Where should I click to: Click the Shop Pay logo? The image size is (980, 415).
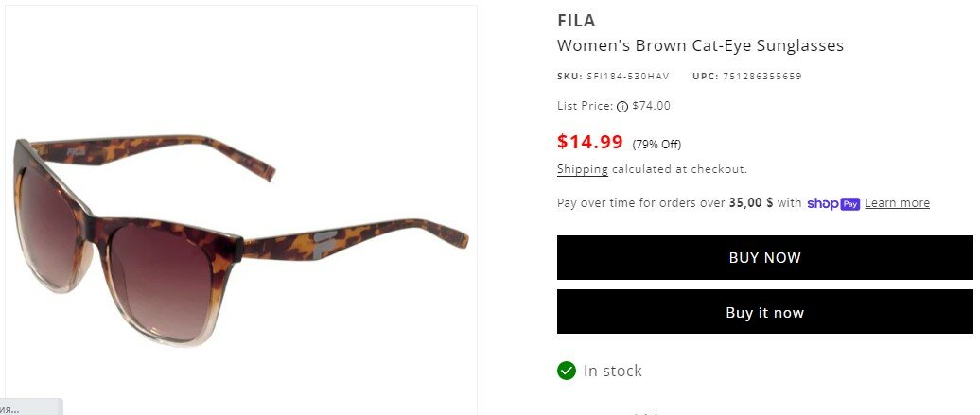click(832, 203)
